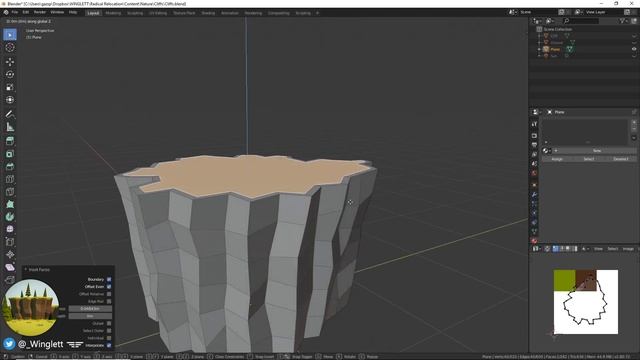The height and width of the screenshot is (360, 640).
Task: Toggle the Boundary checkbox
Action: coord(109,280)
